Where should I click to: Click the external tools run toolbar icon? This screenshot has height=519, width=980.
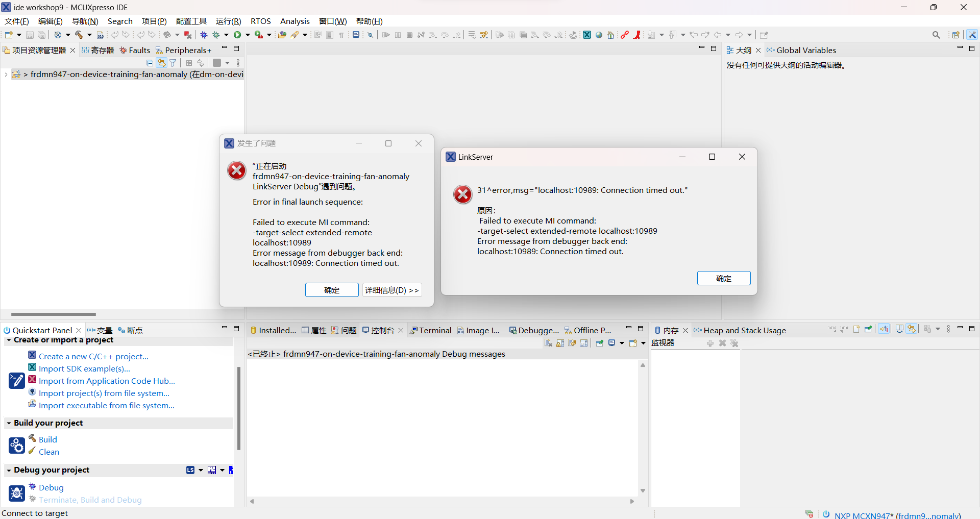coord(259,35)
